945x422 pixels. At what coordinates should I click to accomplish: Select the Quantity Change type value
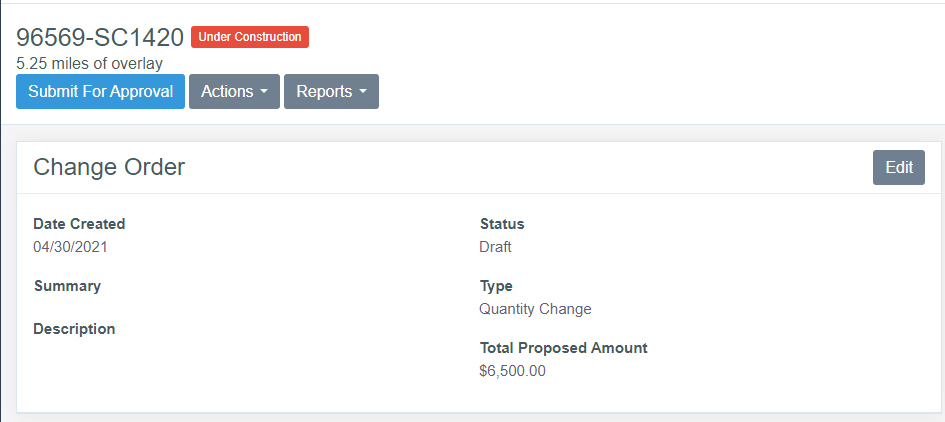click(535, 309)
